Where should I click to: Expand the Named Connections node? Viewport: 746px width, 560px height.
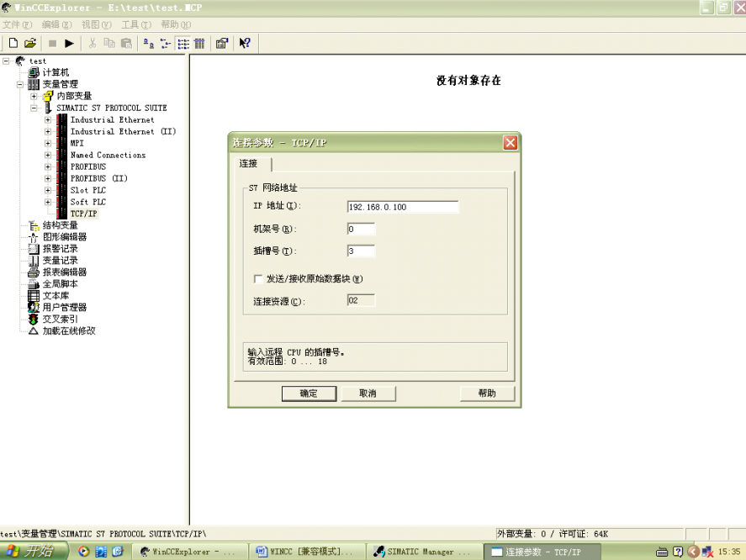pyautogui.click(x=48, y=155)
